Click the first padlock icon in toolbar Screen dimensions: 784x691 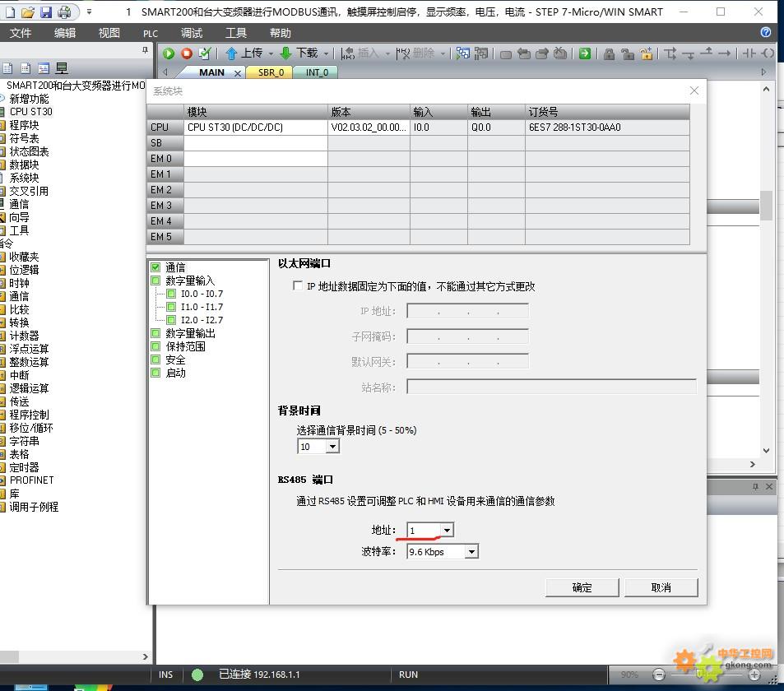click(x=609, y=53)
